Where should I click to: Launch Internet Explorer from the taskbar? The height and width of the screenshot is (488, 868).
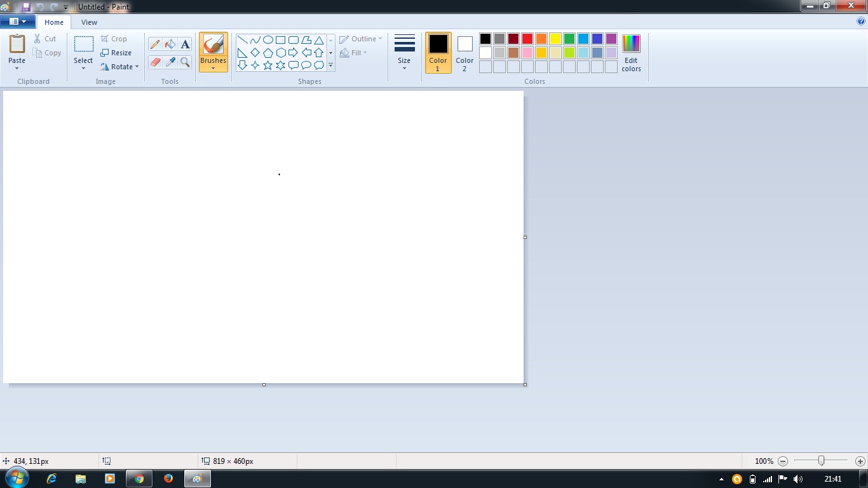[x=51, y=478]
